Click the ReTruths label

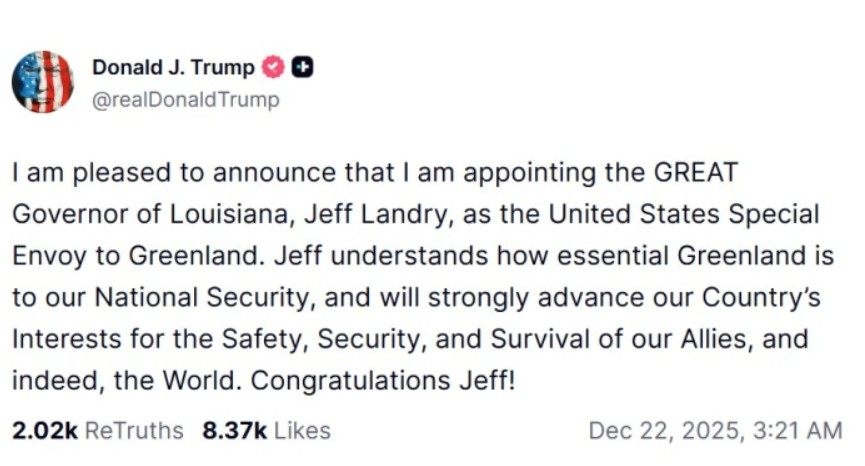click(134, 430)
